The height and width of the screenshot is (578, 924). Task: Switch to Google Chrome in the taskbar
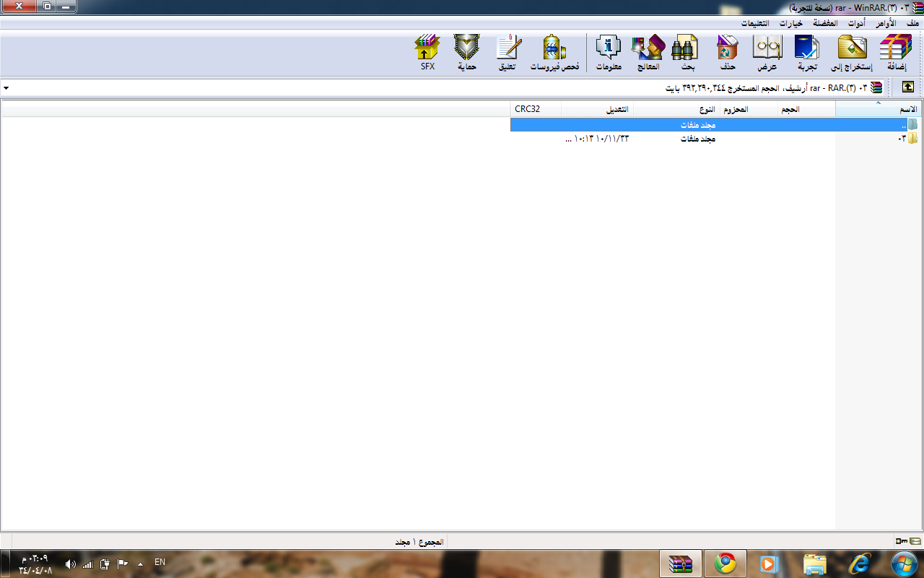725,564
